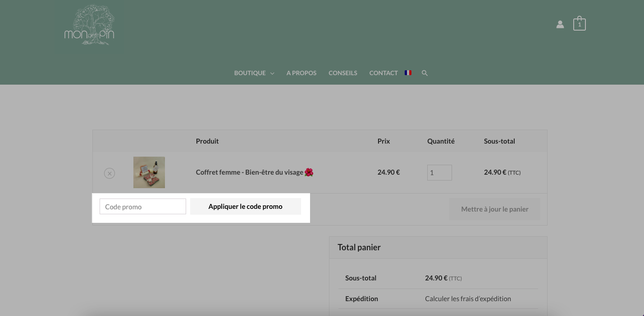Click the Mon Petit Pin tree logo
This screenshot has width=644, height=316.
pos(89,25)
